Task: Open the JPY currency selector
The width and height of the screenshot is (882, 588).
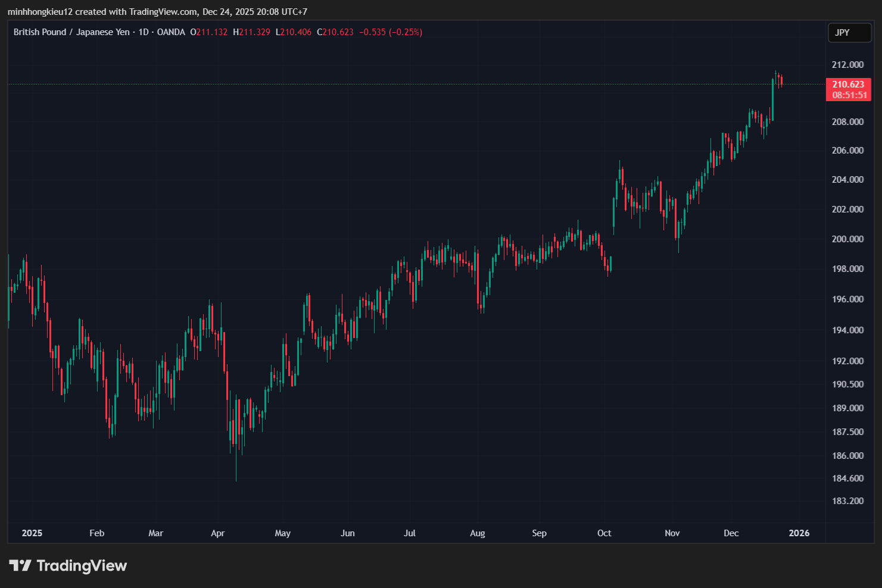Action: [x=849, y=33]
